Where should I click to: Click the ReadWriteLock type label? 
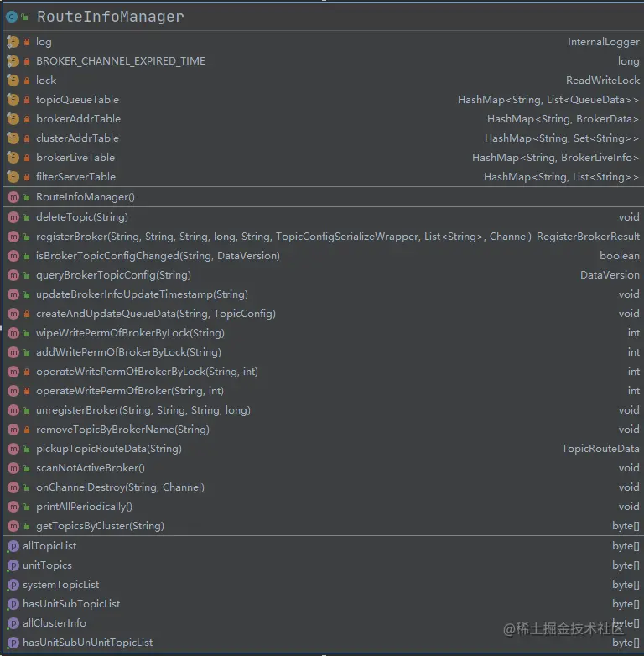click(603, 81)
